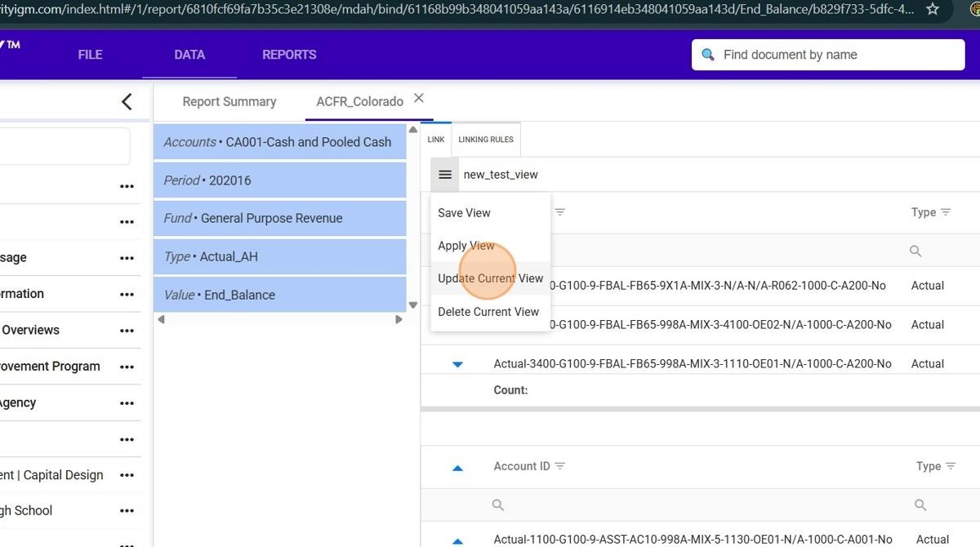Switch to the LINK tab

click(x=436, y=140)
